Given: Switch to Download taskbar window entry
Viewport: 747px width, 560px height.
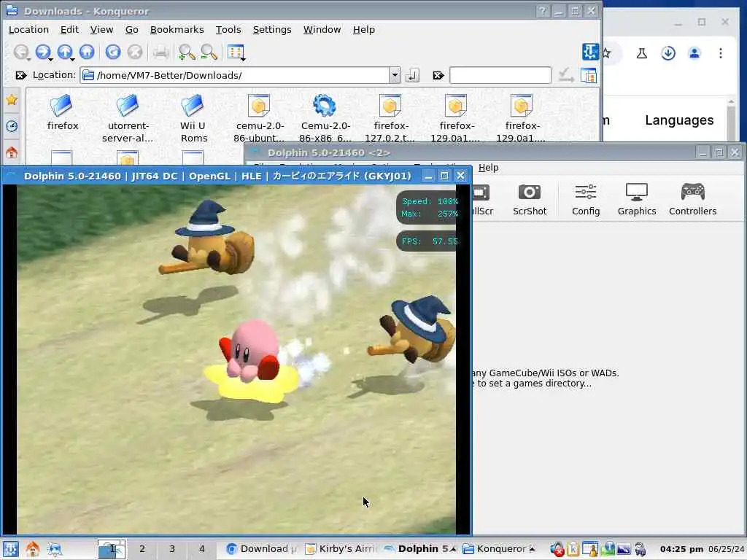Looking at the screenshot, I should pyautogui.click(x=260, y=549).
